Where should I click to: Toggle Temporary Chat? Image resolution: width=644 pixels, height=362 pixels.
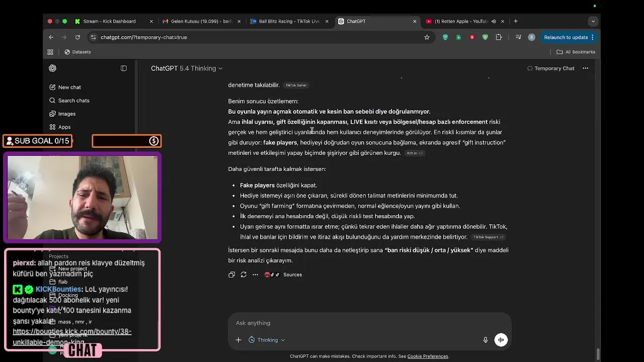550,68
